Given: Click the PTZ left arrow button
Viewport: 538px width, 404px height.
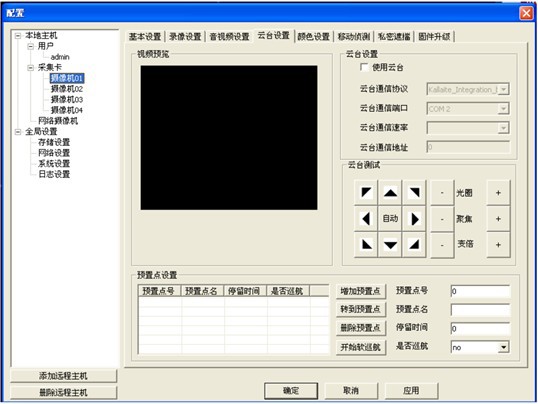Looking at the screenshot, I should [x=366, y=219].
